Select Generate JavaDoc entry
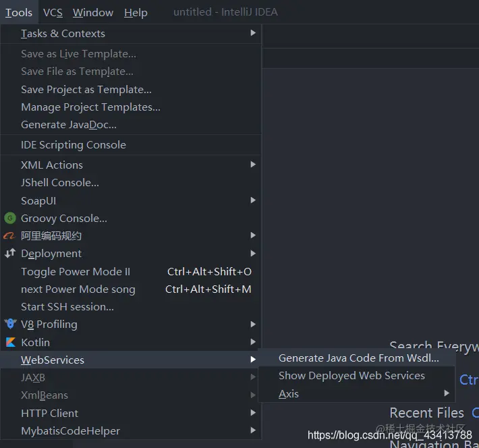Image resolution: width=479 pixels, height=448 pixels. tap(131, 125)
